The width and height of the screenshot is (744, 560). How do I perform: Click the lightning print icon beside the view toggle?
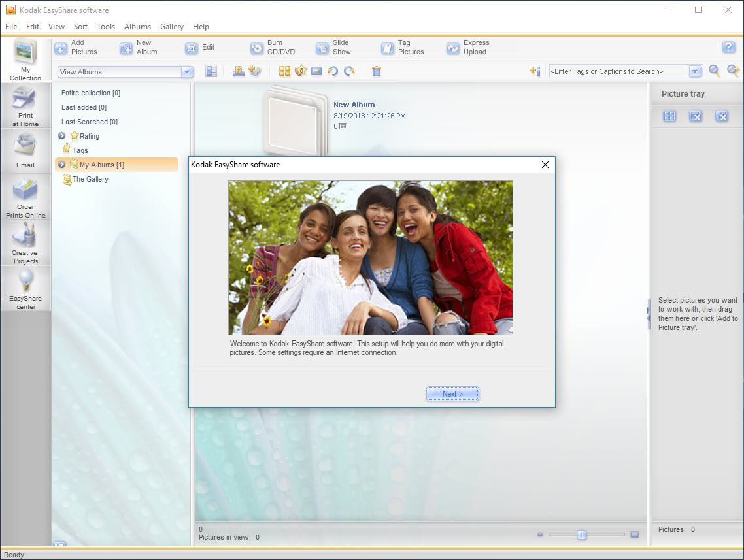[x=239, y=71]
